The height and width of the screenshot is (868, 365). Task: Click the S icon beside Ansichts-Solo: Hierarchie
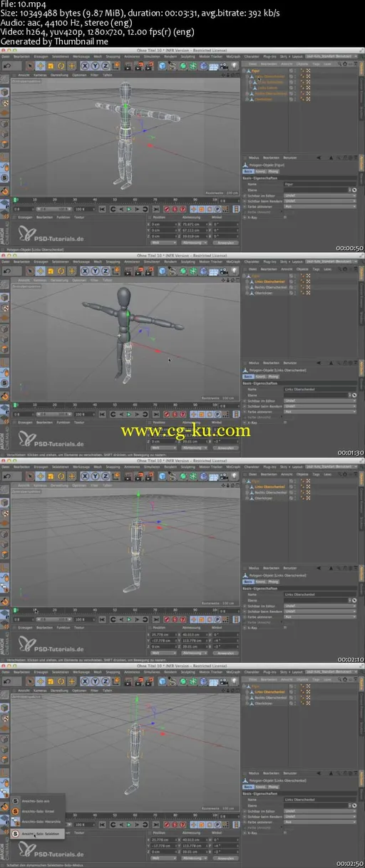tap(15, 822)
